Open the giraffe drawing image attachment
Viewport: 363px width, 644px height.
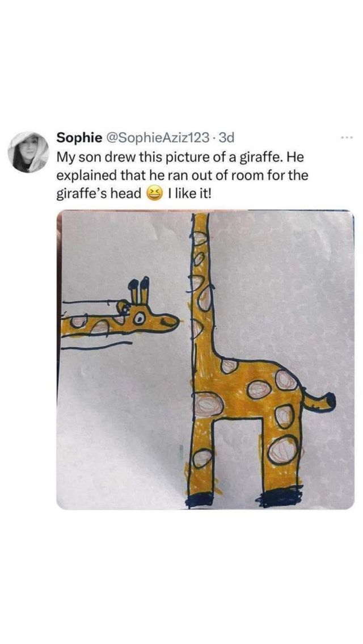coord(205,360)
